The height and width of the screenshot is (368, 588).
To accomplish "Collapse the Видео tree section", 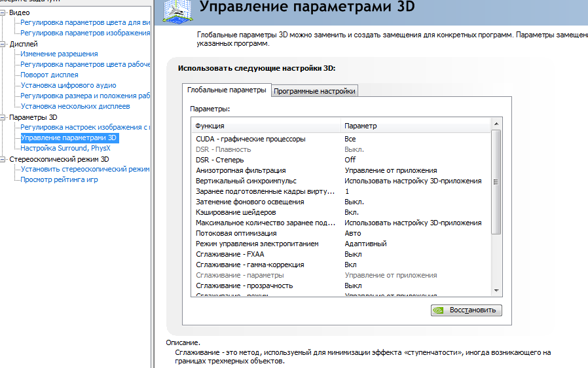I will [3, 12].
